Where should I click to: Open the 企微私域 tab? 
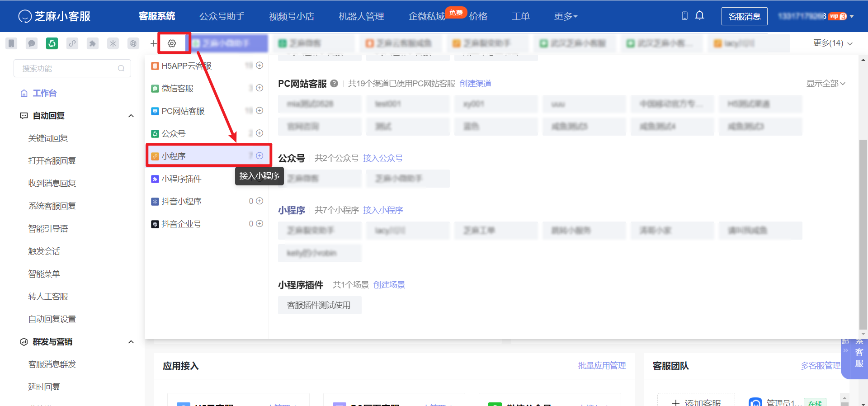pyautogui.click(x=427, y=16)
